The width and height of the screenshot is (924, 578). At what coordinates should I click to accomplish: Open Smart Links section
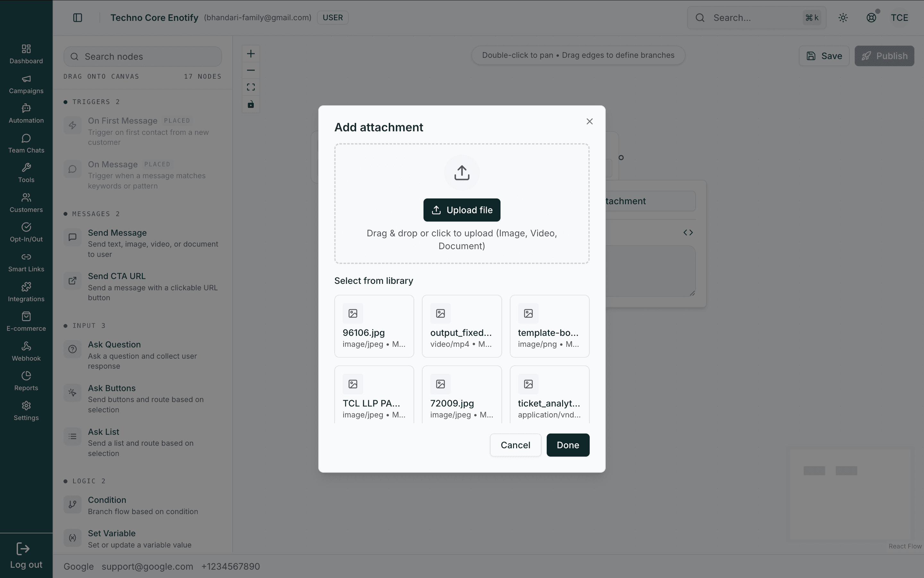(x=26, y=262)
